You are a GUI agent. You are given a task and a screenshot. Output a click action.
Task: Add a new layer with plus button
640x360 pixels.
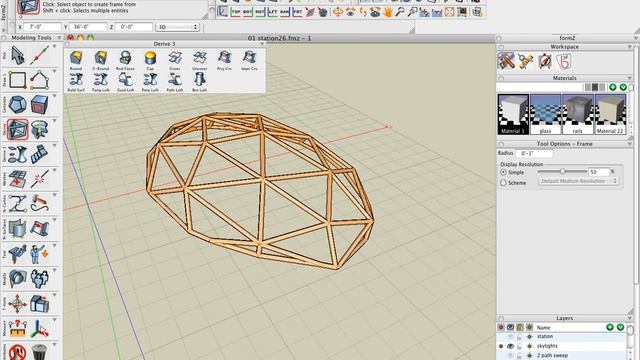tap(610, 327)
